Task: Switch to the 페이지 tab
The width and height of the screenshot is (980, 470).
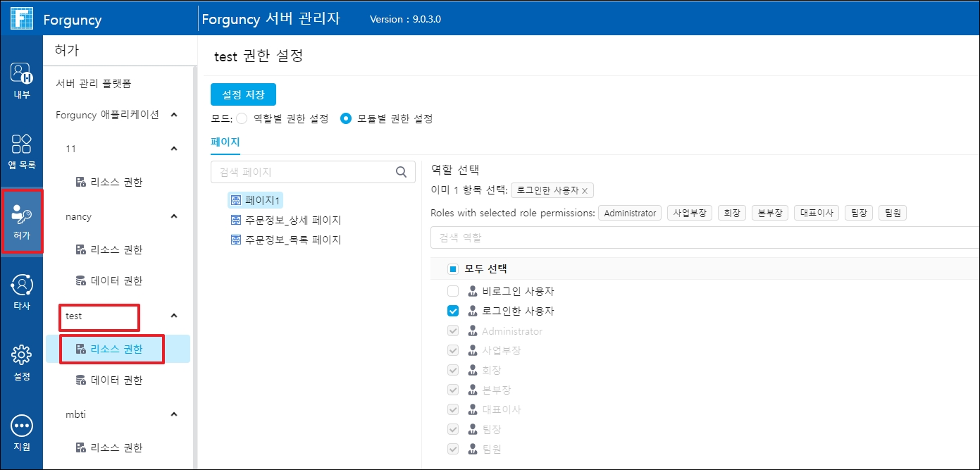Action: (225, 142)
